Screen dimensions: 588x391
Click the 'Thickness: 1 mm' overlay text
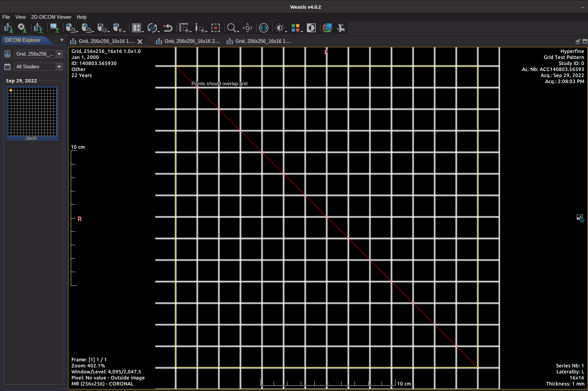[x=565, y=384]
